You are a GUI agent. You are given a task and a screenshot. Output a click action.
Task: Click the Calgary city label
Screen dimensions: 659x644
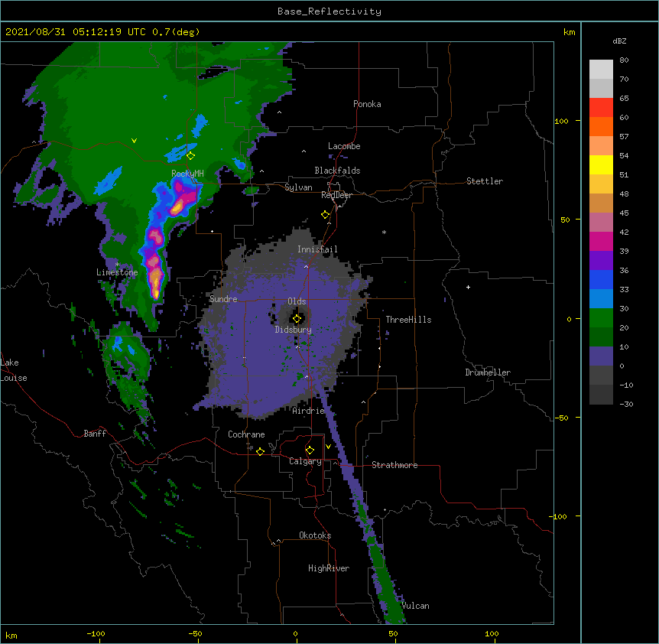point(305,461)
